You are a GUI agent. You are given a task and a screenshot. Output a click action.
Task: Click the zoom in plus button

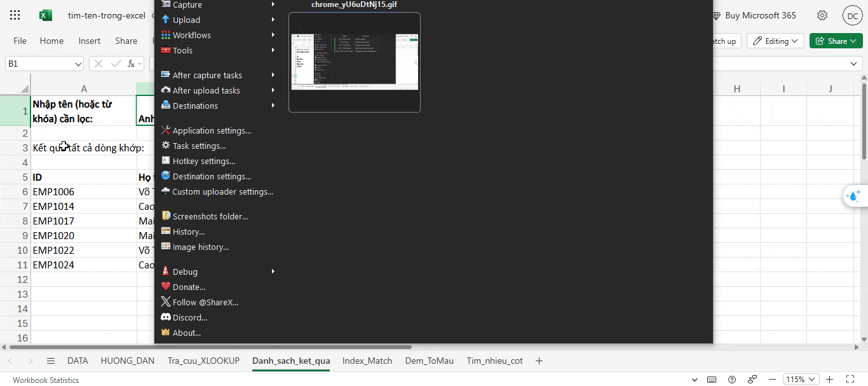pos(829,380)
